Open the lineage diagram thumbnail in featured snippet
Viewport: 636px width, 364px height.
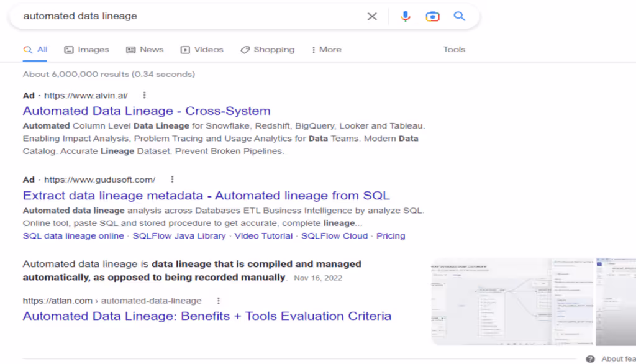click(512, 301)
